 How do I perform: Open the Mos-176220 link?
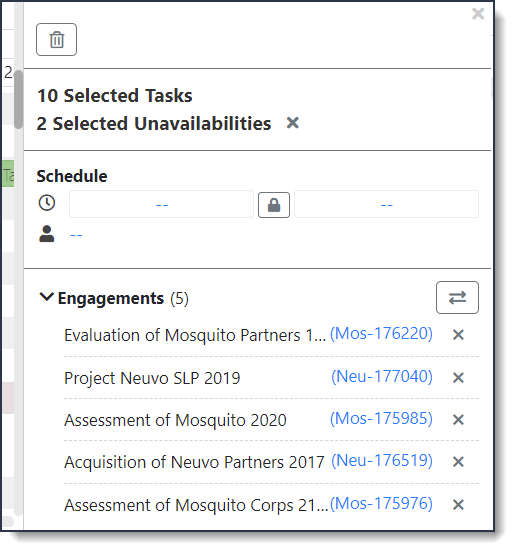381,334
